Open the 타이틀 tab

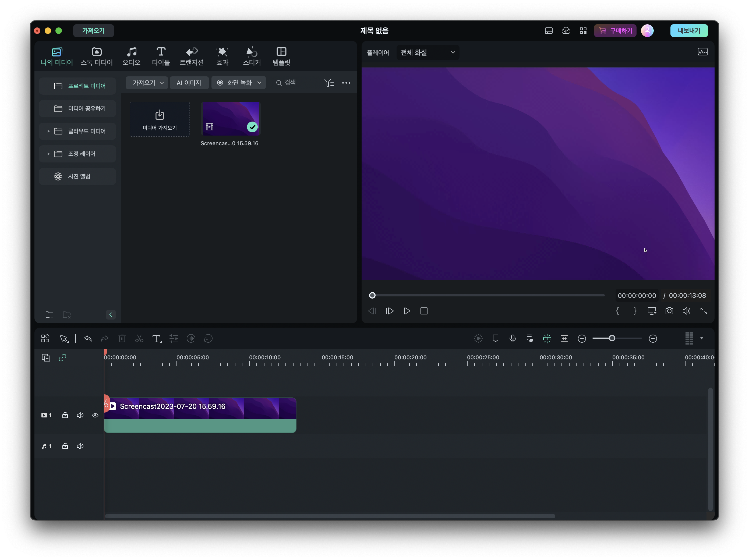(x=161, y=56)
